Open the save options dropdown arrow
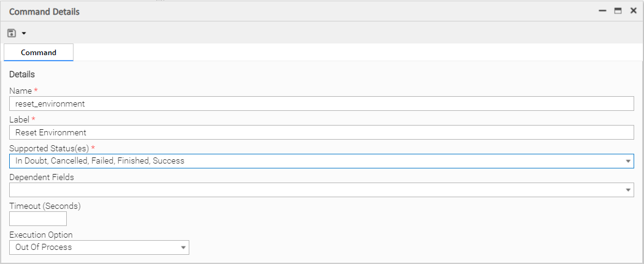 click(x=24, y=33)
